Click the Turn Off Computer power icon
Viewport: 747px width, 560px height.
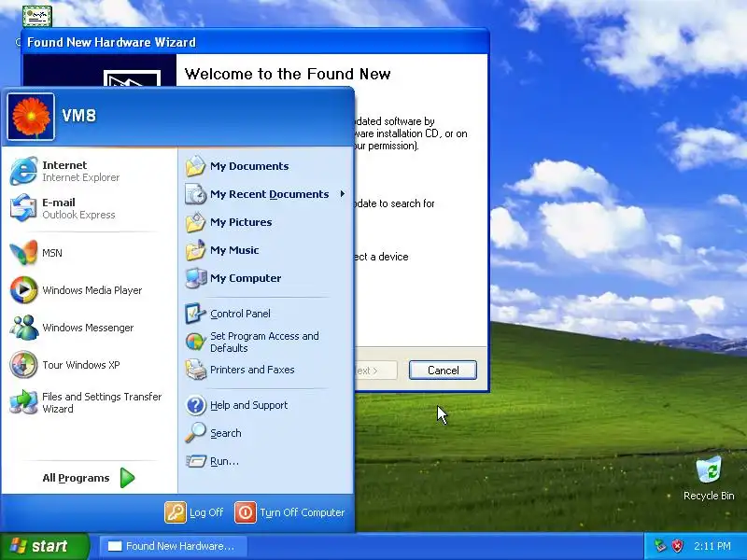pyautogui.click(x=246, y=512)
